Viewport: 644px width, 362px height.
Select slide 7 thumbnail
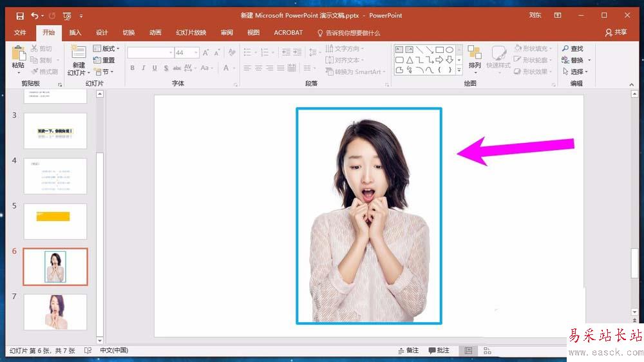point(55,312)
